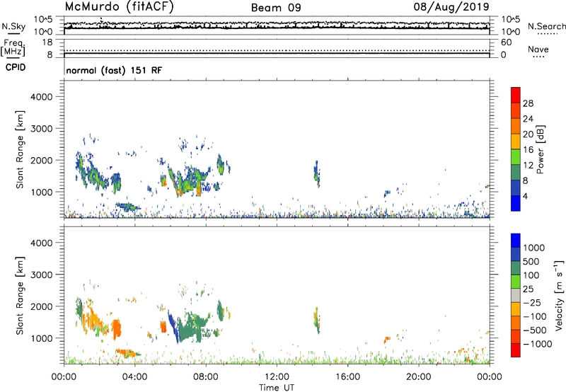Click the orange velocity blob near 03:00 at 1300 km
Image resolution: width=566 pixels, height=392 pixels.
(117, 328)
